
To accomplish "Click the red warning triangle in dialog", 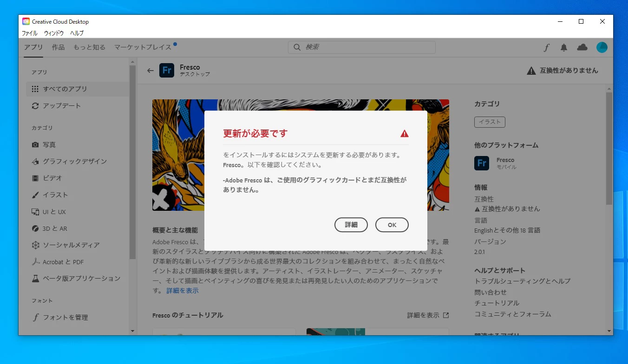I will pyautogui.click(x=405, y=134).
